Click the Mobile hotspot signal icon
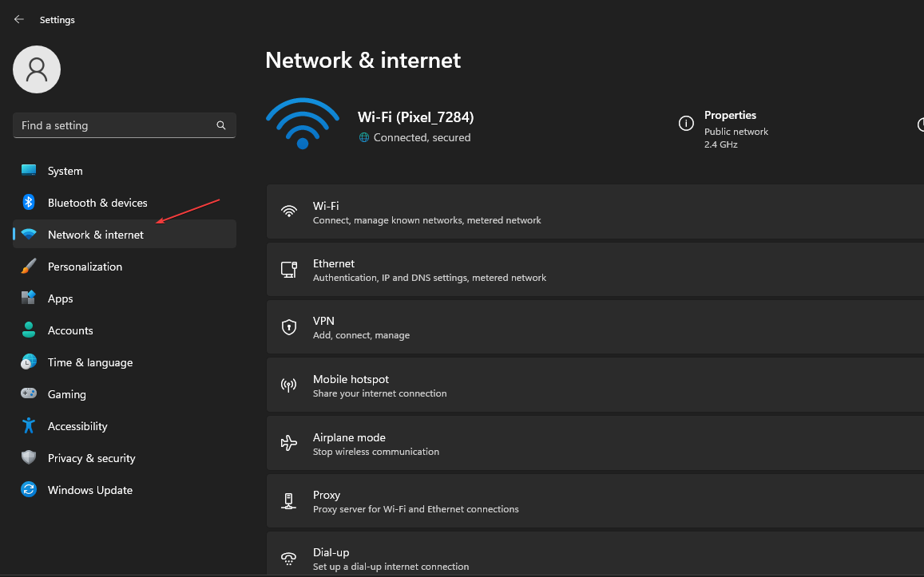This screenshot has width=924, height=577. 289,385
